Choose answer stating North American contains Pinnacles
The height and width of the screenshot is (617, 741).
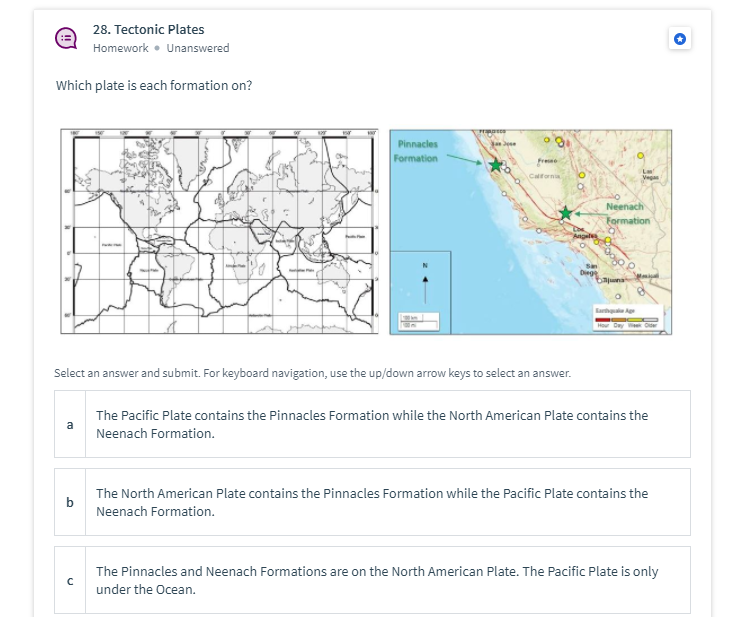point(372,502)
